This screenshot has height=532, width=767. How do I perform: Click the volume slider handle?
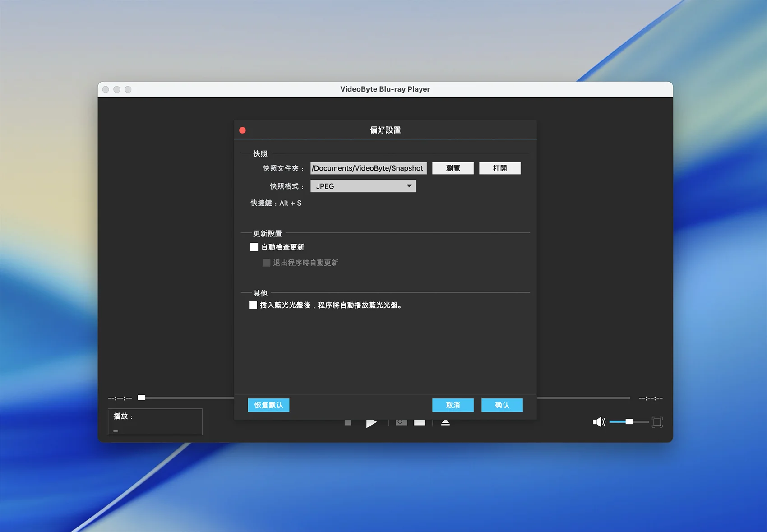point(629,422)
